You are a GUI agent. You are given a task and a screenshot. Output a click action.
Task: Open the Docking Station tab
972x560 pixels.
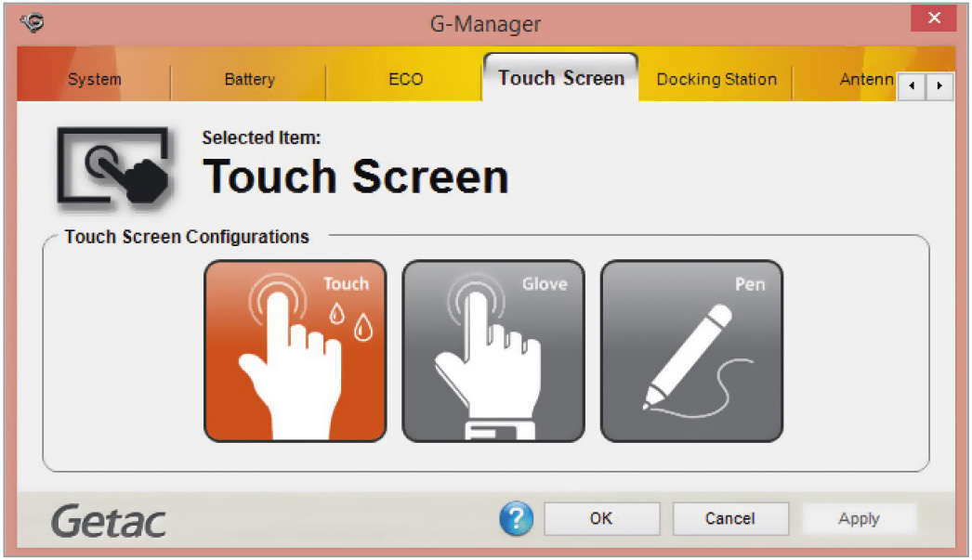point(716,79)
